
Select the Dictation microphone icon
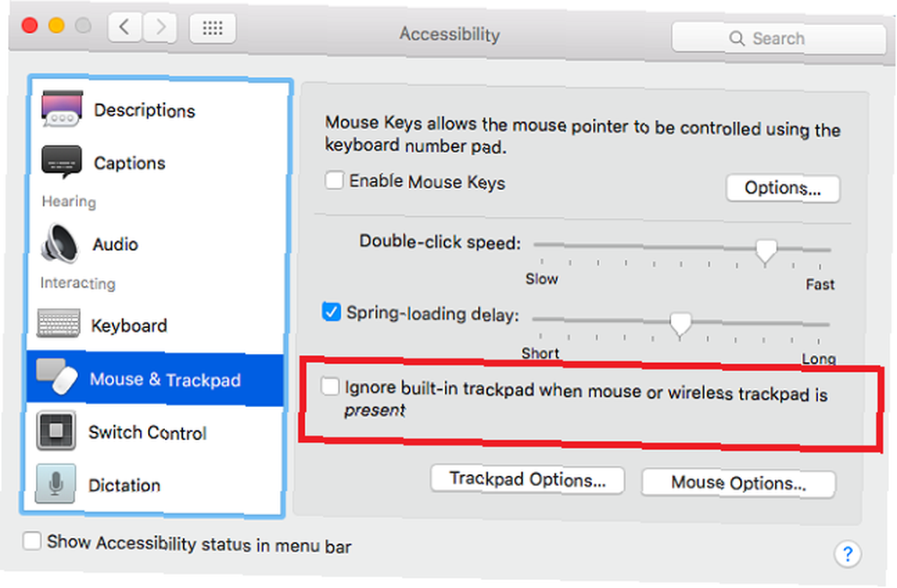tap(56, 485)
